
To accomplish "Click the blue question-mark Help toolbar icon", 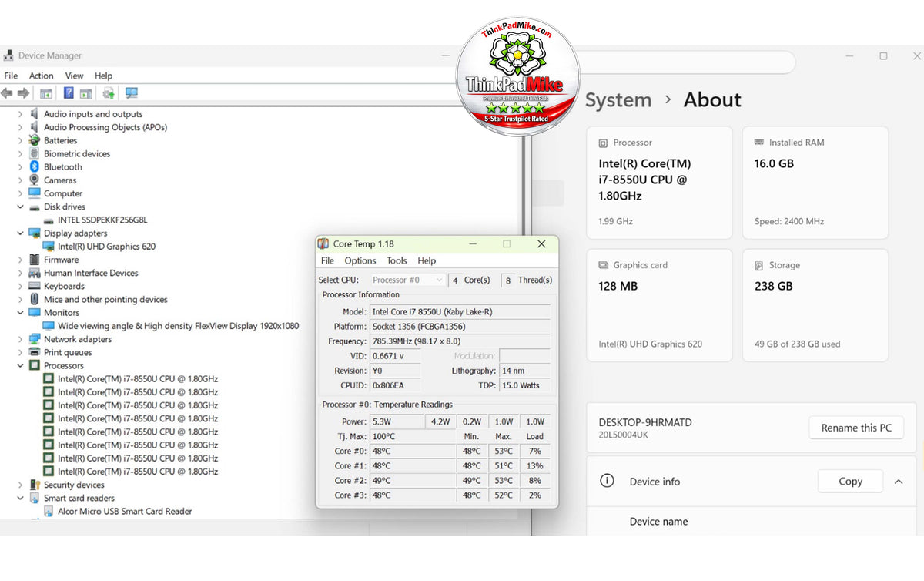I will (69, 93).
